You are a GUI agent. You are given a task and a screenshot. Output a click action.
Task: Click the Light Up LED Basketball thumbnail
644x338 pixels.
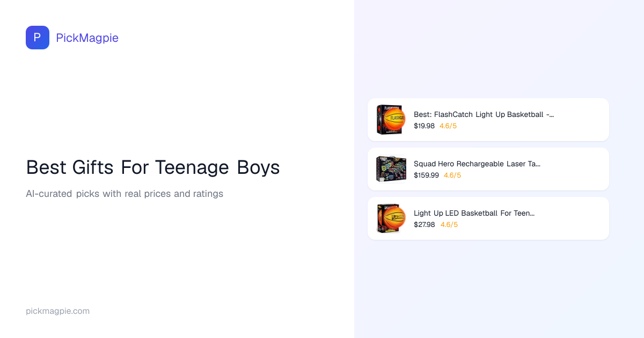click(x=391, y=218)
